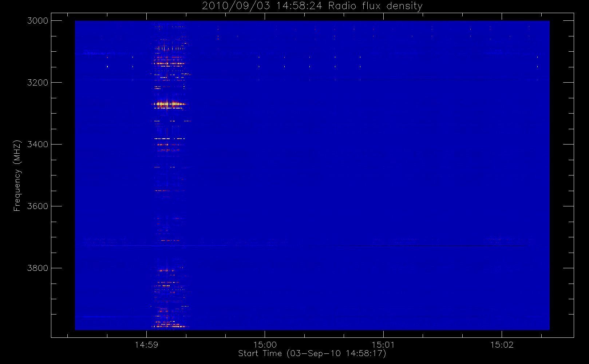Viewport: 589px width, 364px height.
Task: Click the 3200 frequency tick label
Action: coord(38,83)
